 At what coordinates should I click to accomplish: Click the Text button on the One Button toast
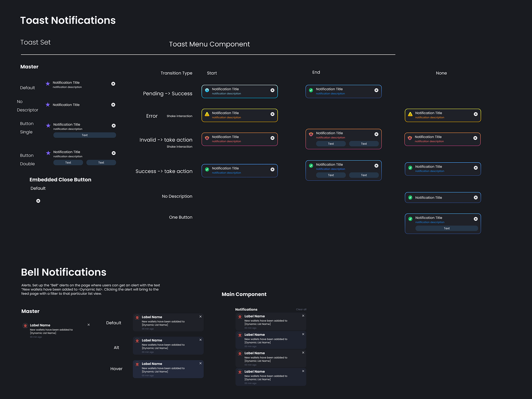(x=447, y=228)
